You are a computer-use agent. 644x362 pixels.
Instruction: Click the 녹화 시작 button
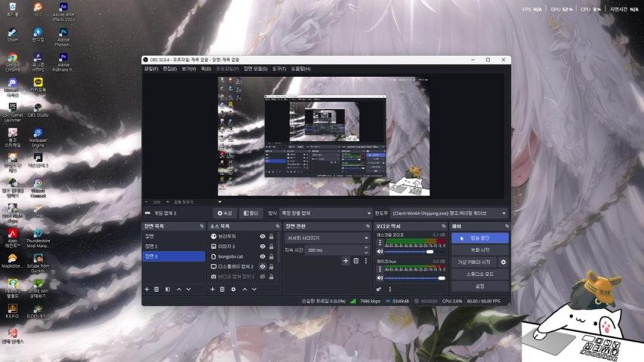point(479,250)
